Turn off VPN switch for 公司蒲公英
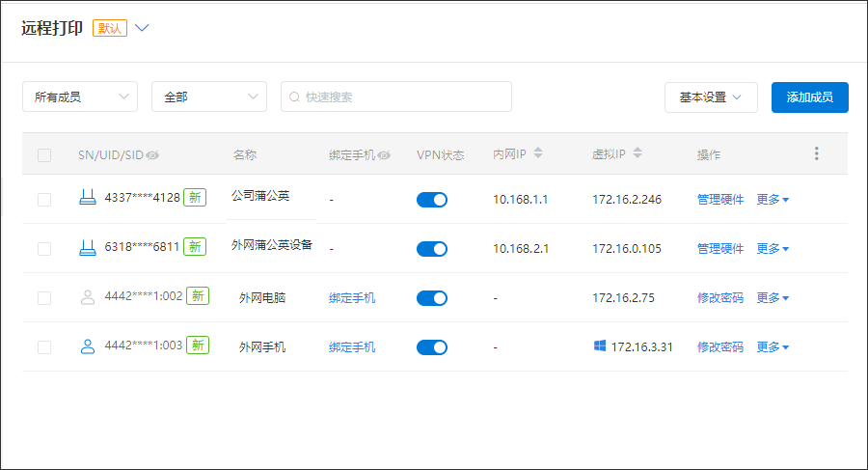868x470 pixels. pyautogui.click(x=432, y=200)
